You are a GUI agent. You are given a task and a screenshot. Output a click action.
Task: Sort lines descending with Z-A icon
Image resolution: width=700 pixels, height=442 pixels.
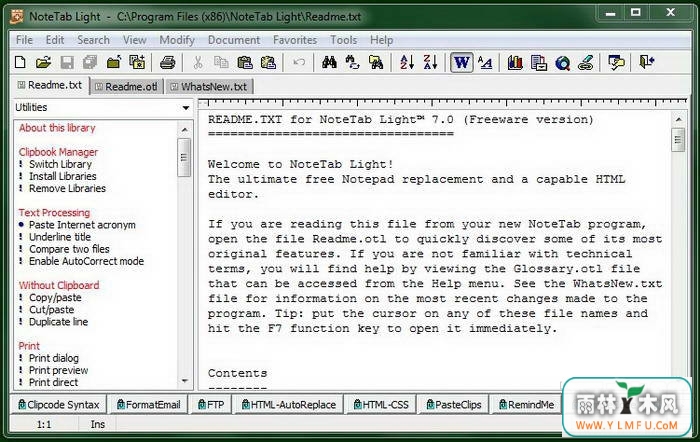tap(430, 62)
